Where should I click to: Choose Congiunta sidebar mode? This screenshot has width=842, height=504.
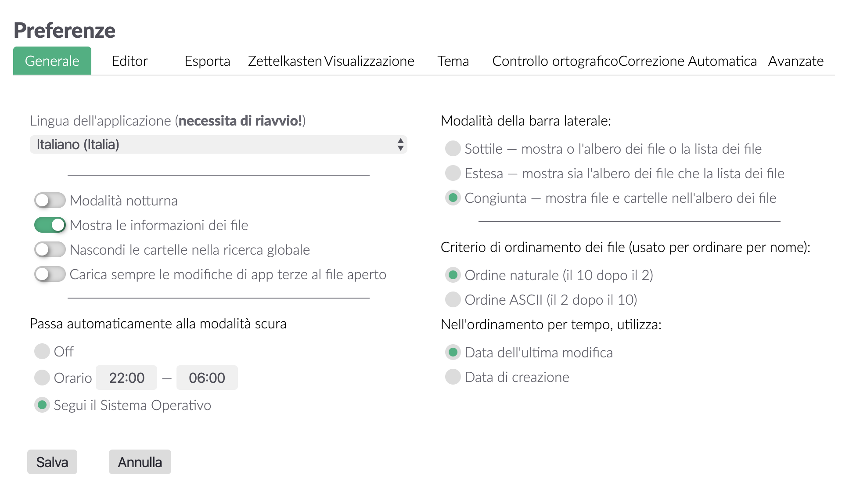[452, 198]
